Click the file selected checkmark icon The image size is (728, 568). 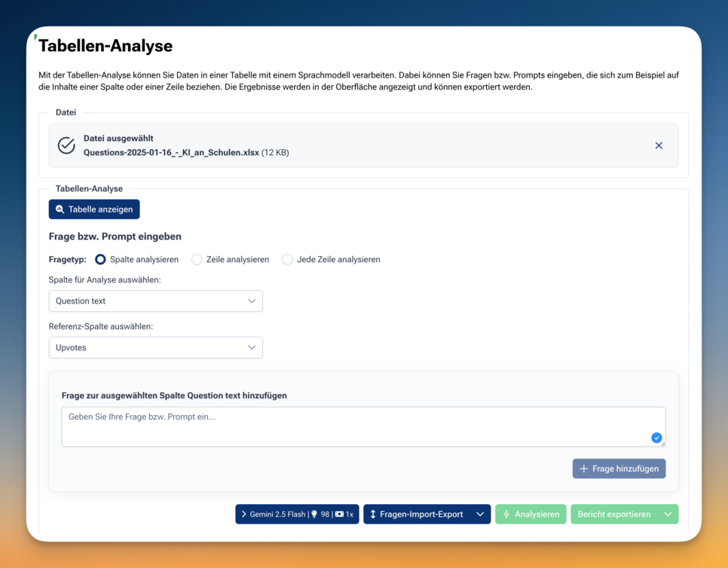pos(66,145)
